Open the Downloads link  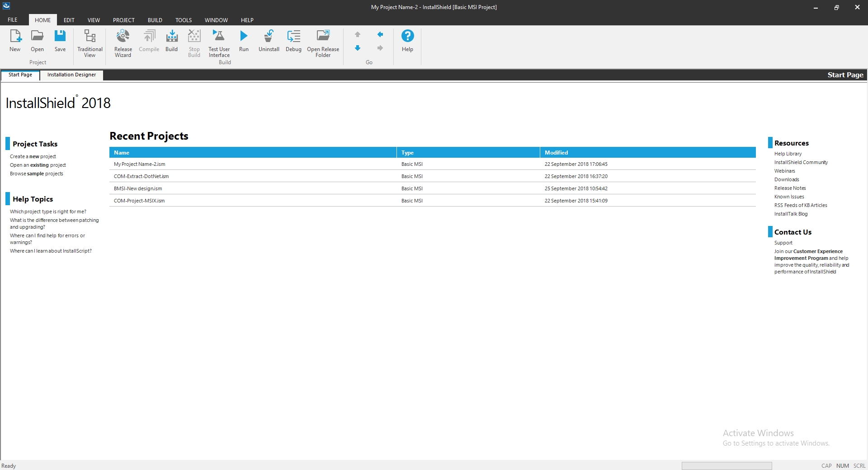pyautogui.click(x=787, y=179)
